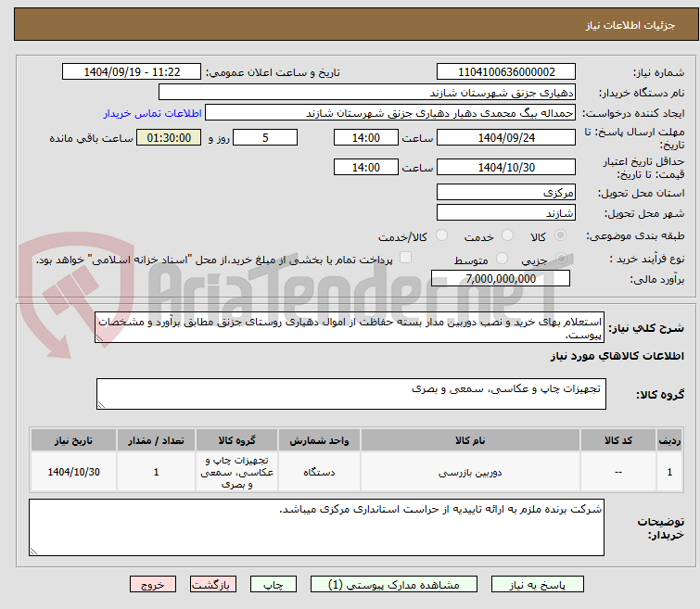Click the دستگاه unit cell

319,473
